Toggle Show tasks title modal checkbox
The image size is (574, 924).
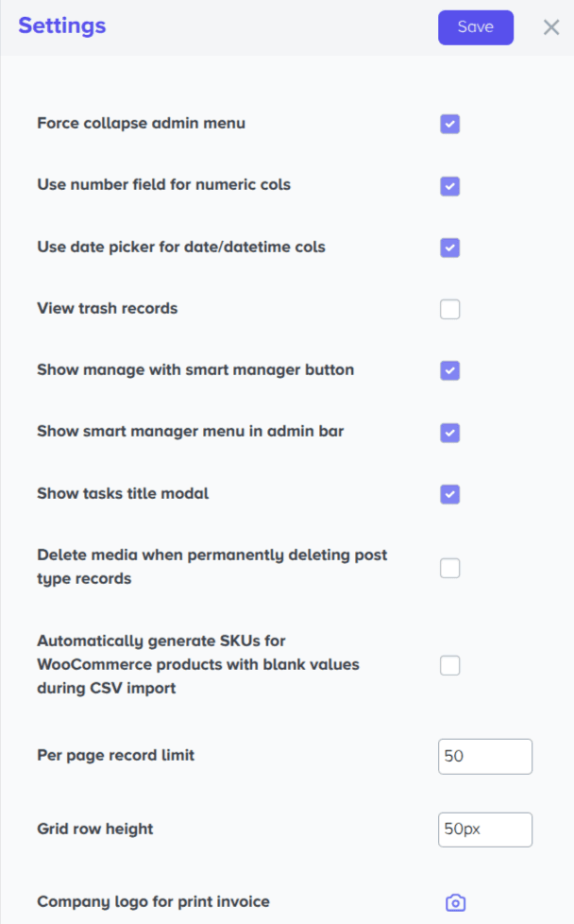coord(449,494)
